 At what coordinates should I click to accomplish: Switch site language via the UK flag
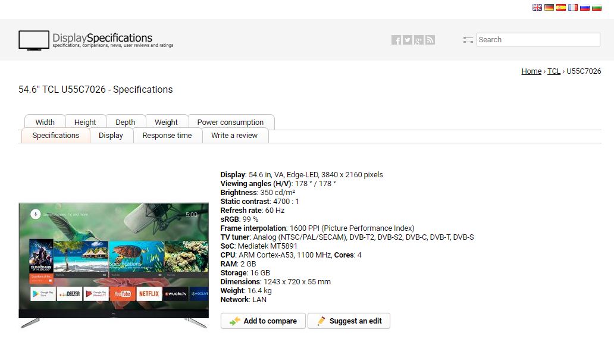(x=537, y=8)
